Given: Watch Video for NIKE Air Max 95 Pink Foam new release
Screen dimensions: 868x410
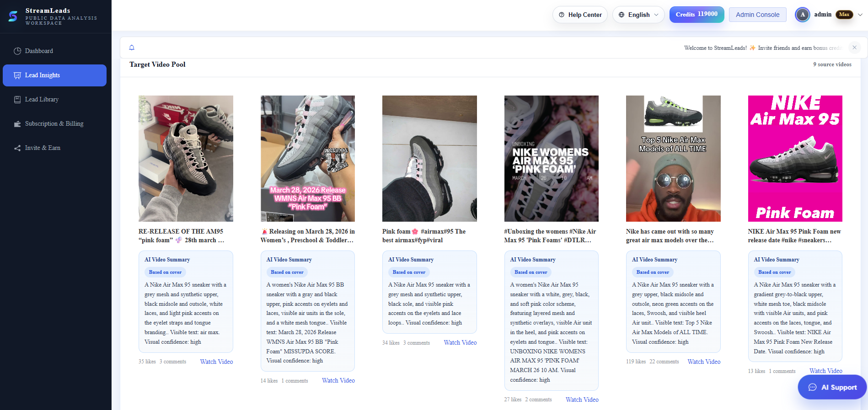Looking at the screenshot, I should 825,371.
